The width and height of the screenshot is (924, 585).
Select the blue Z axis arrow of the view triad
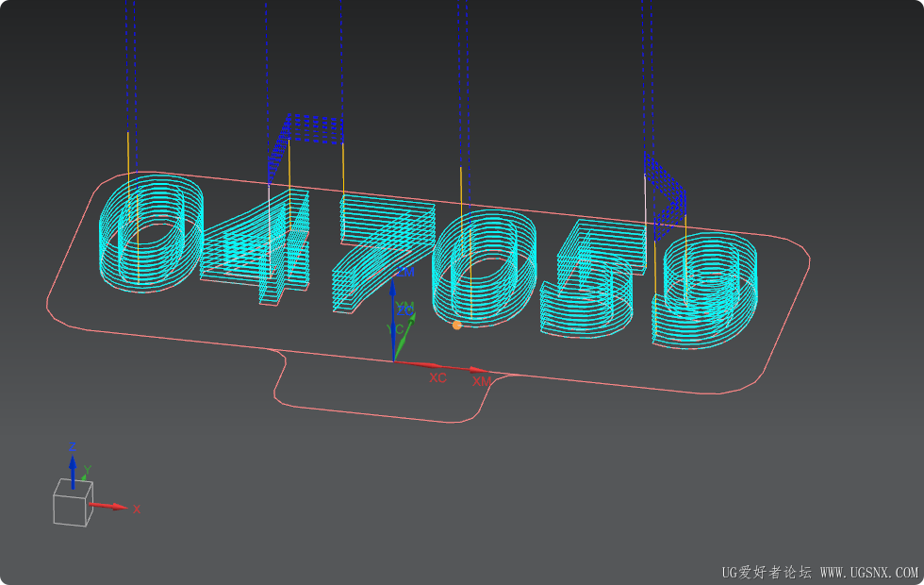click(73, 472)
